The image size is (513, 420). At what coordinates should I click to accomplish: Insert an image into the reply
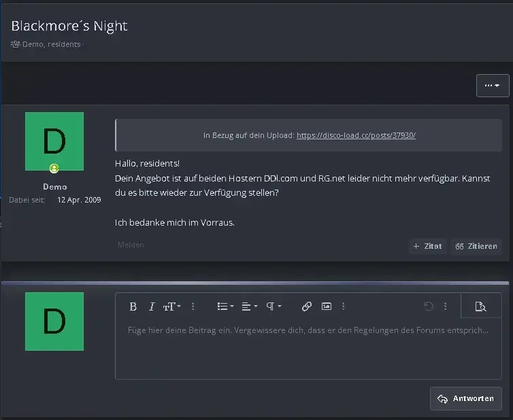(327, 307)
